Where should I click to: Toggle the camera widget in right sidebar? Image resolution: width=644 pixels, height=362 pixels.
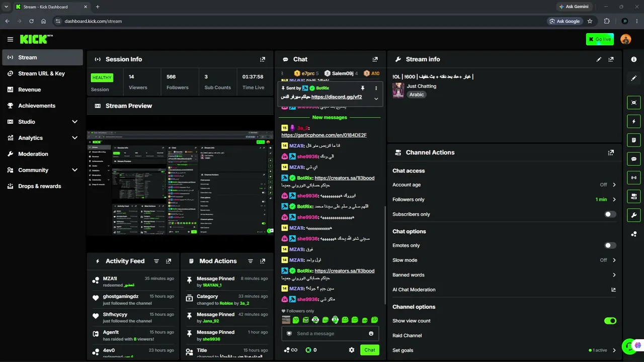point(634,196)
